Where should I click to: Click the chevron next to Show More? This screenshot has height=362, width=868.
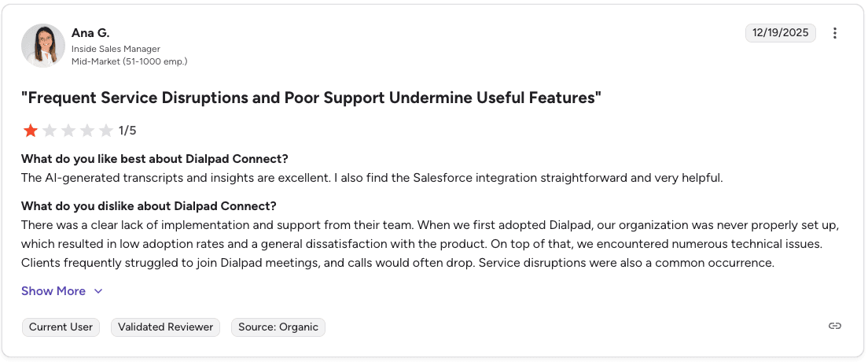tap(98, 291)
